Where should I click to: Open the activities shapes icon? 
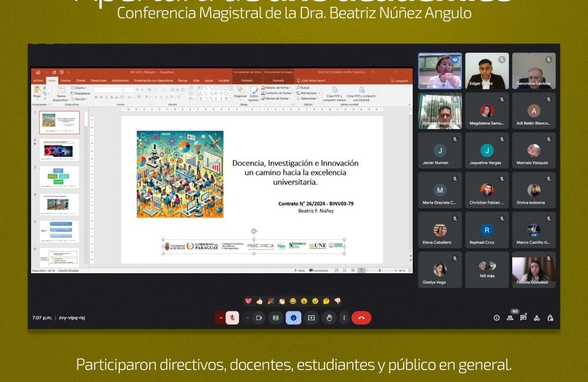click(x=537, y=318)
